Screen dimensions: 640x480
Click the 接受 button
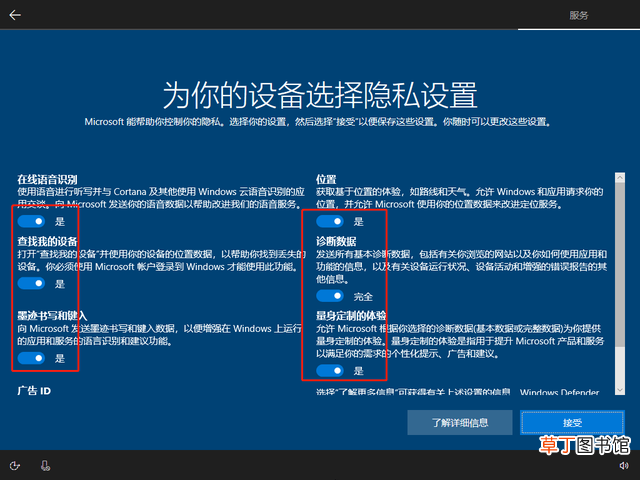pyautogui.click(x=572, y=422)
